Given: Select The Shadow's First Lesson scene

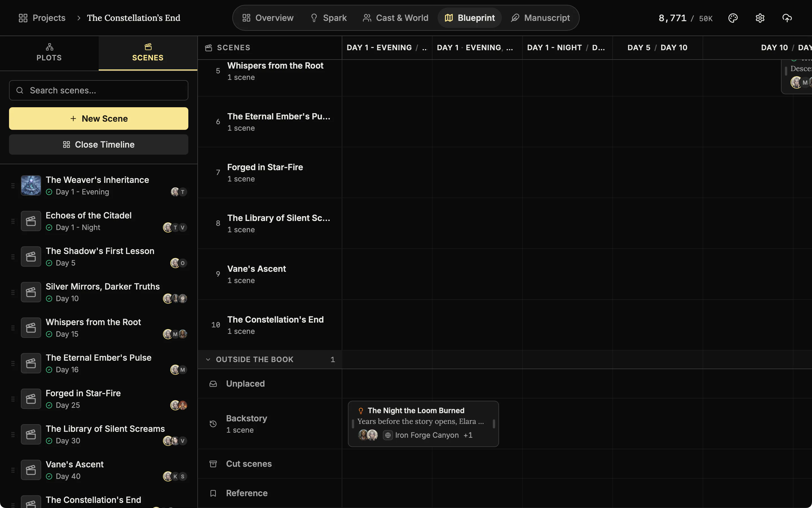Looking at the screenshot, I should point(99,257).
